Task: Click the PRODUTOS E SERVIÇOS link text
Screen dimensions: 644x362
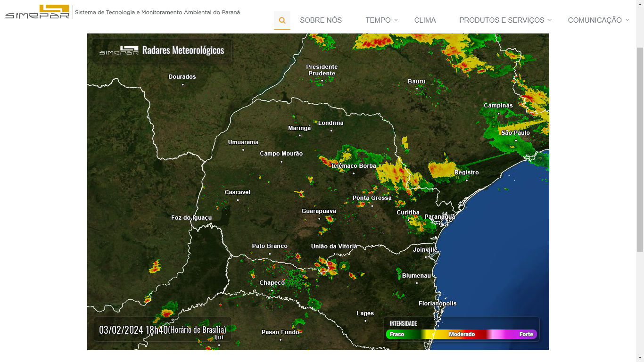Action: [502, 20]
